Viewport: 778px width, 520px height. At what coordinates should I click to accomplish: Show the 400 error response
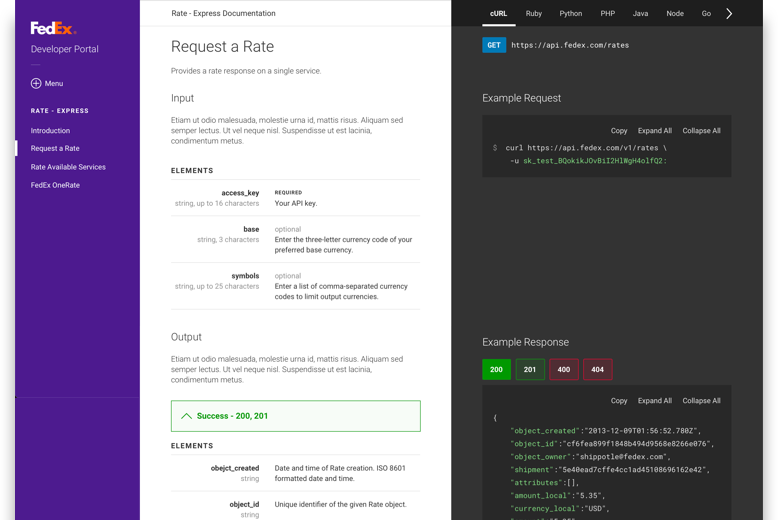(x=564, y=370)
